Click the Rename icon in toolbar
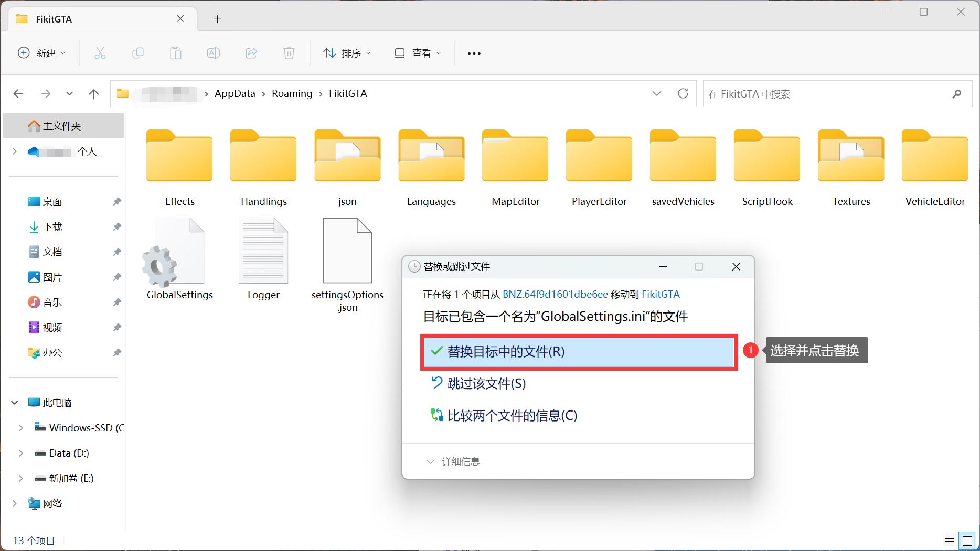Screen dimensions: 980x551 (x=214, y=53)
